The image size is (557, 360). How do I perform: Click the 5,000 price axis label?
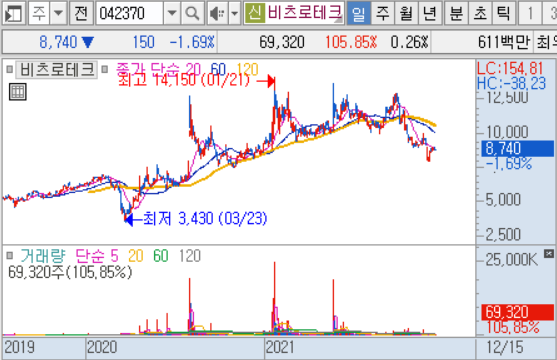(x=503, y=199)
